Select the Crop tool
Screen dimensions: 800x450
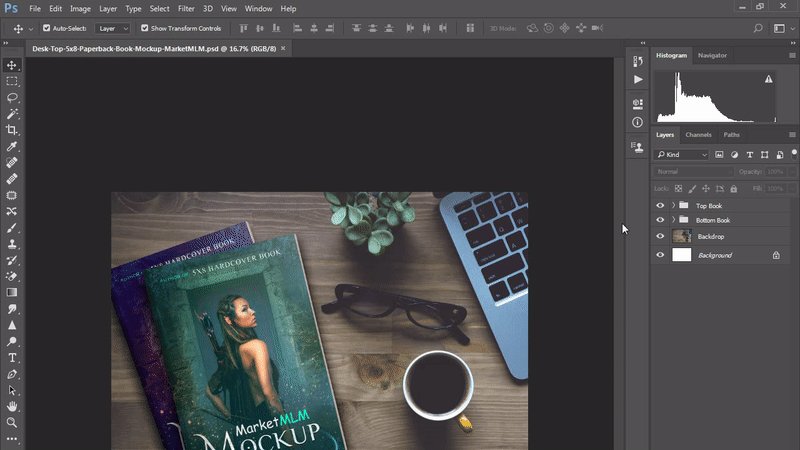(12, 130)
